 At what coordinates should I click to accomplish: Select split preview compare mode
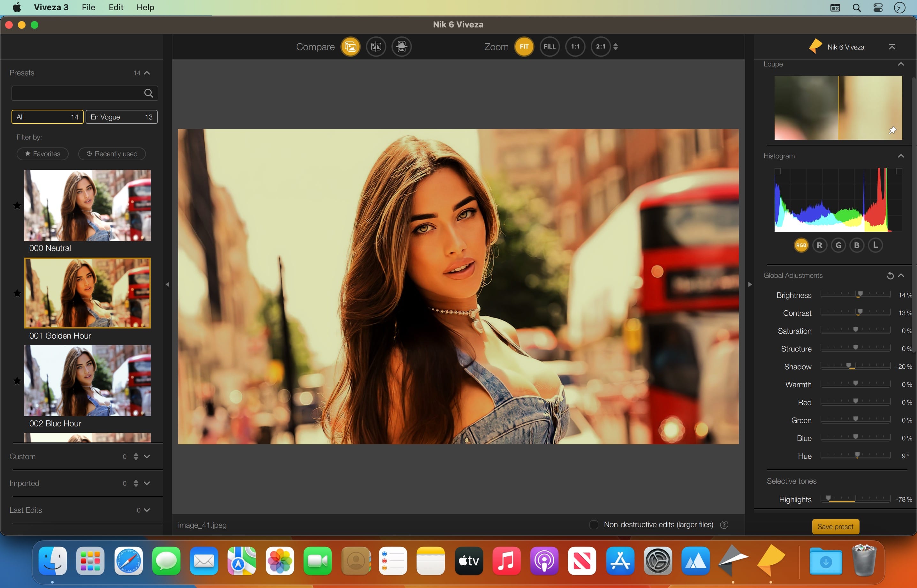[x=376, y=47]
